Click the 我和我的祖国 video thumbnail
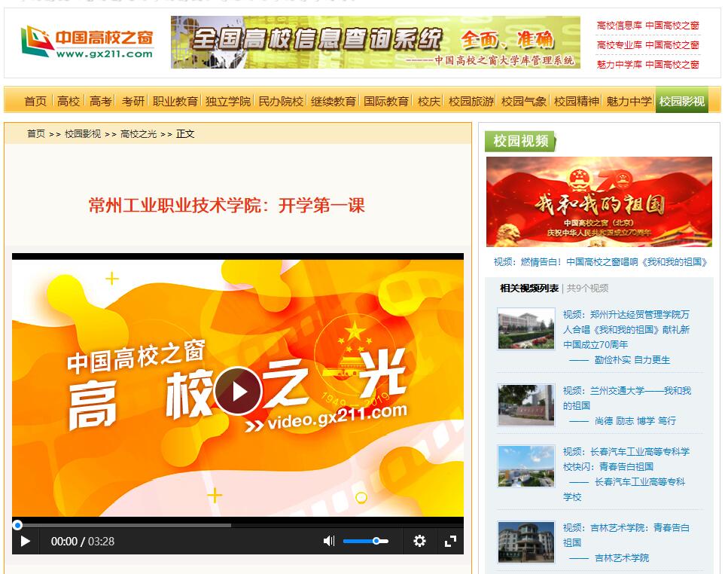 [599, 202]
